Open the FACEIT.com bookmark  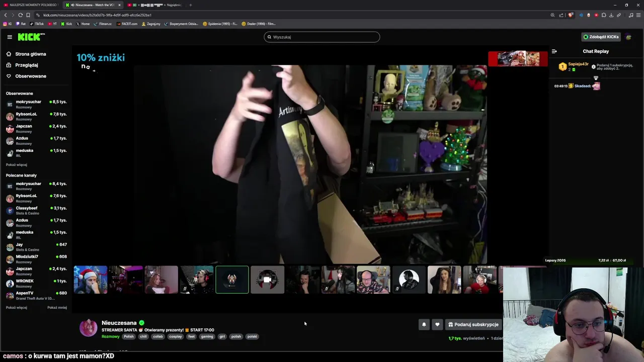coord(127,24)
